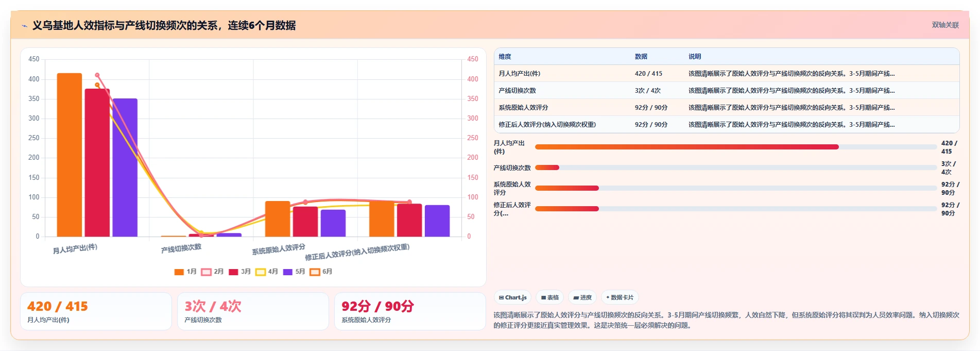Toggle the 3月 legend entry
980x351 pixels.
point(240,272)
